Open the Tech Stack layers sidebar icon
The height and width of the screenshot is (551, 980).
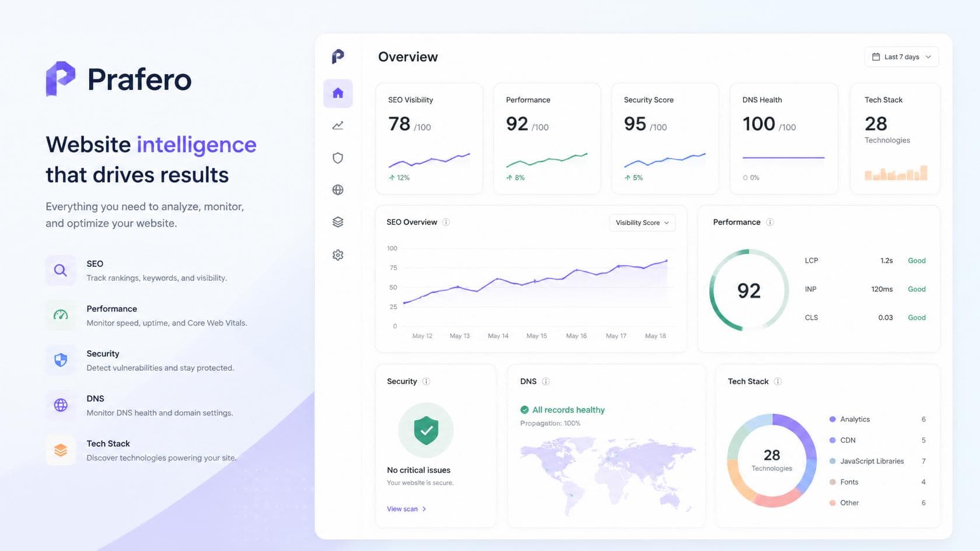[338, 222]
